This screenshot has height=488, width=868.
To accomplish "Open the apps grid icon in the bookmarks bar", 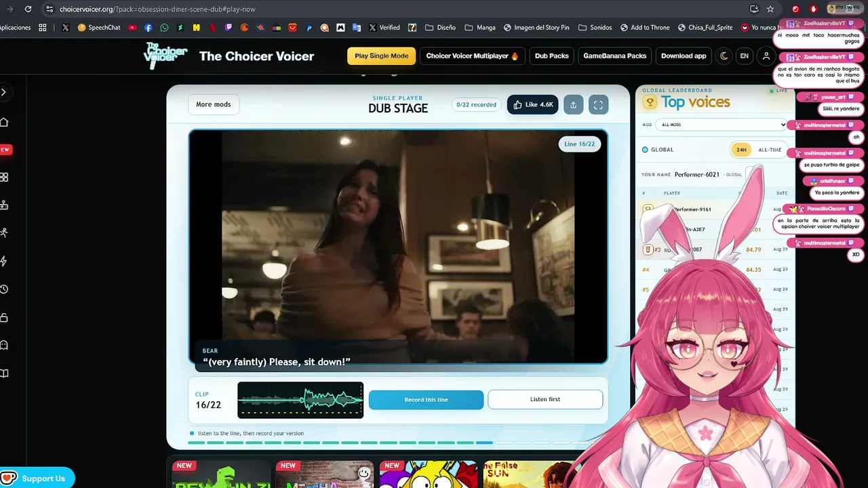I will pos(43,28).
